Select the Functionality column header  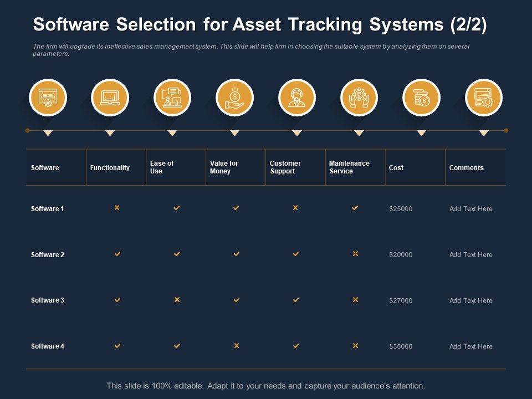click(x=110, y=167)
